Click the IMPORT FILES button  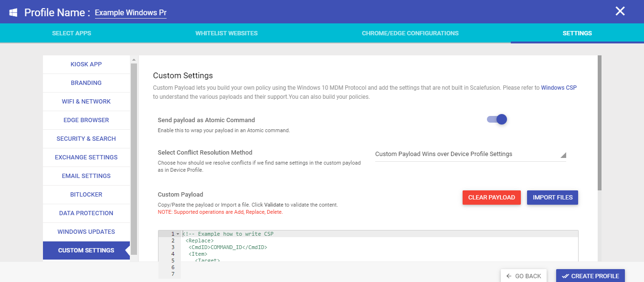552,197
